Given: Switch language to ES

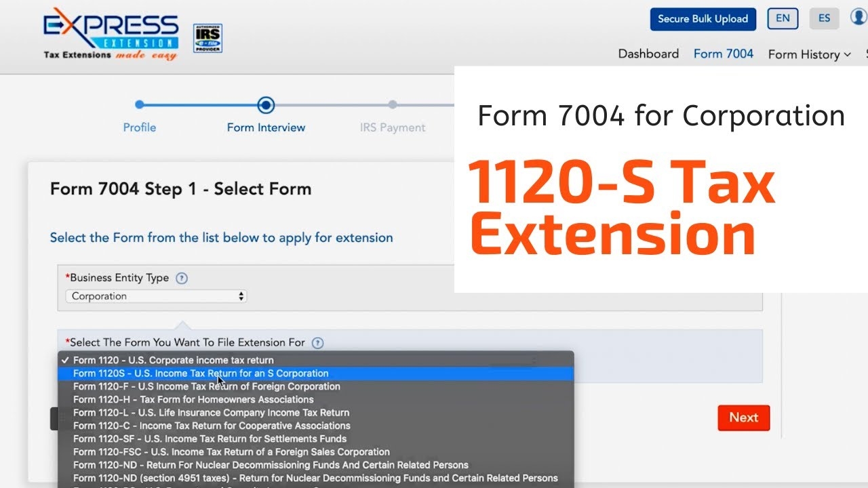Looking at the screenshot, I should point(824,18).
